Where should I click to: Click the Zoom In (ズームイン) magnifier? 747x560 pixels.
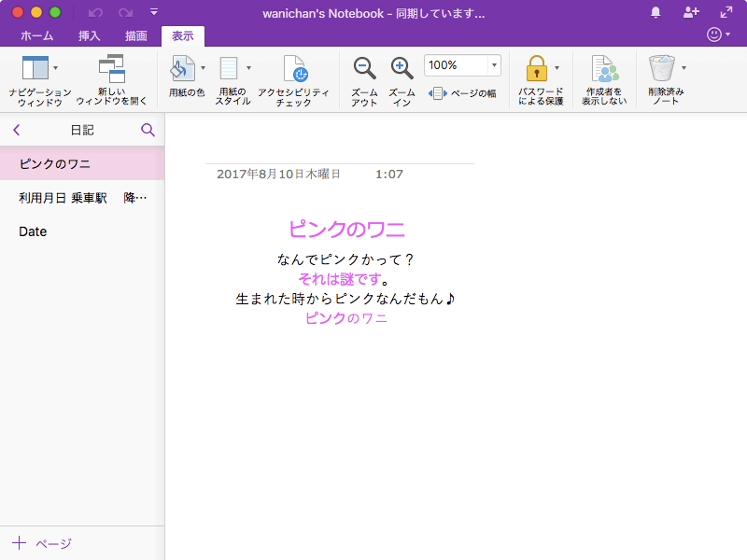click(x=402, y=69)
